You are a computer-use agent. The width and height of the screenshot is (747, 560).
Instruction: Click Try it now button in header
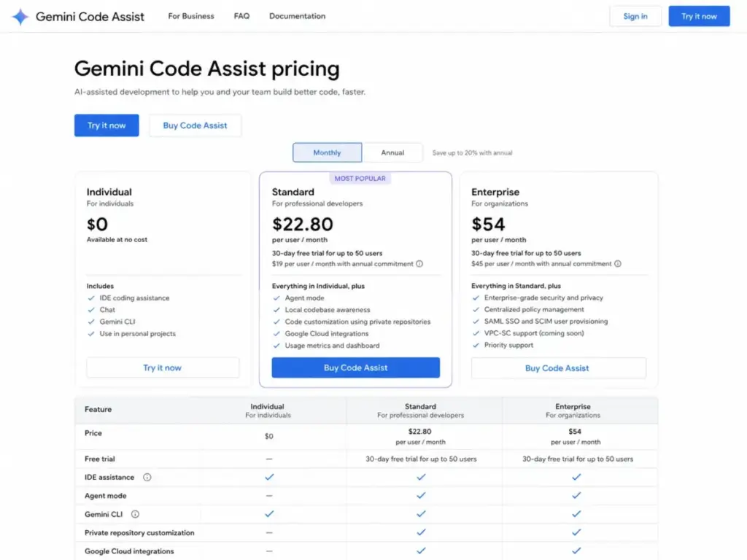click(699, 16)
